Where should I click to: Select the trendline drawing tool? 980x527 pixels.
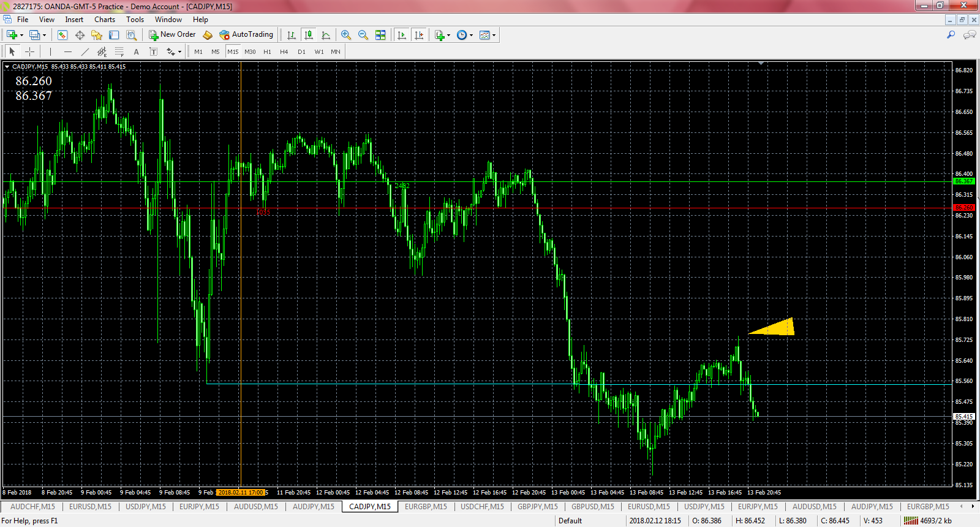pos(85,51)
